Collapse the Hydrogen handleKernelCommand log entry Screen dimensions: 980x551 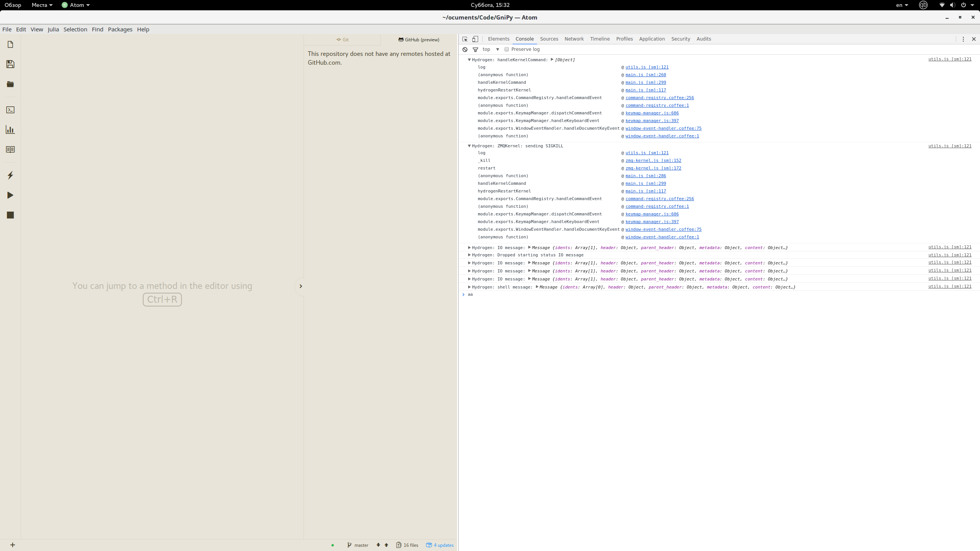[469, 60]
